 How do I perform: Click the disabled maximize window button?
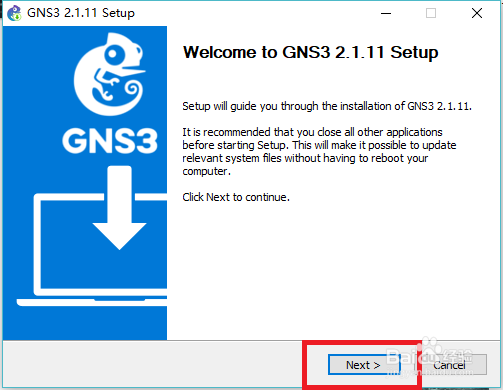point(431,13)
